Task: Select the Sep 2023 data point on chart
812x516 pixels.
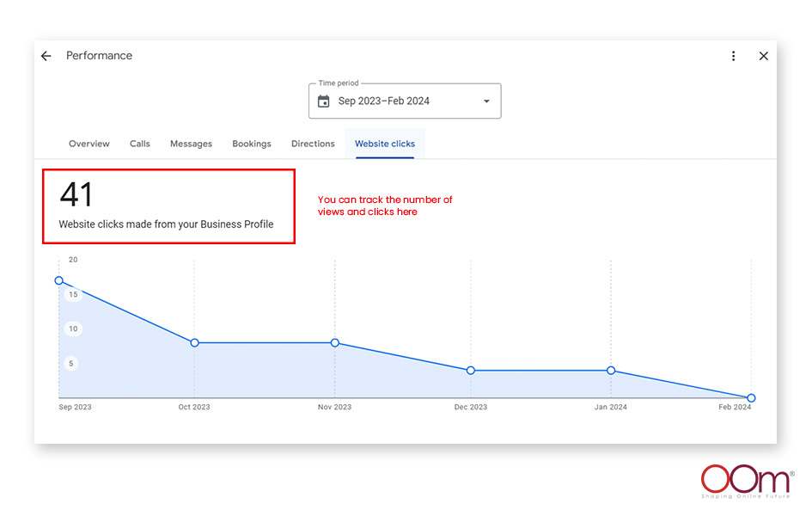Action: pos(59,280)
